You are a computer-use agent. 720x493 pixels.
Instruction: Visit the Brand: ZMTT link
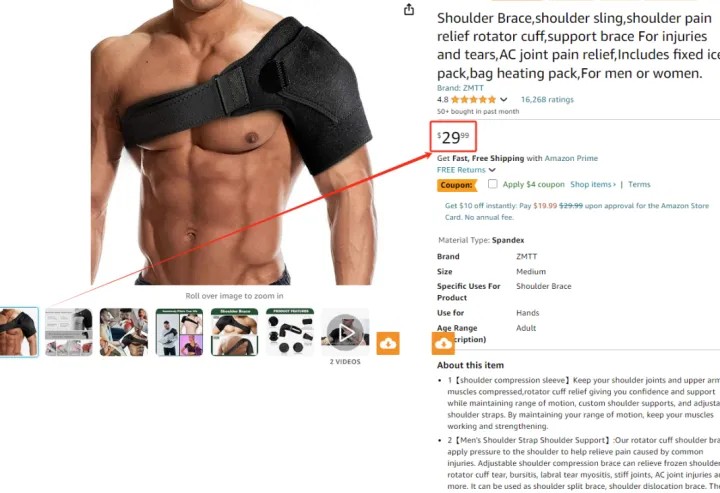coord(460,88)
